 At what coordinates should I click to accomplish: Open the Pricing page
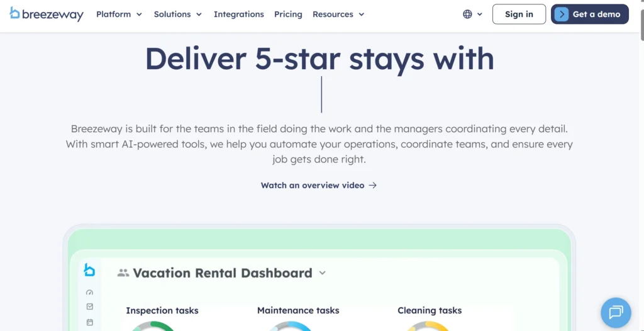pos(288,14)
